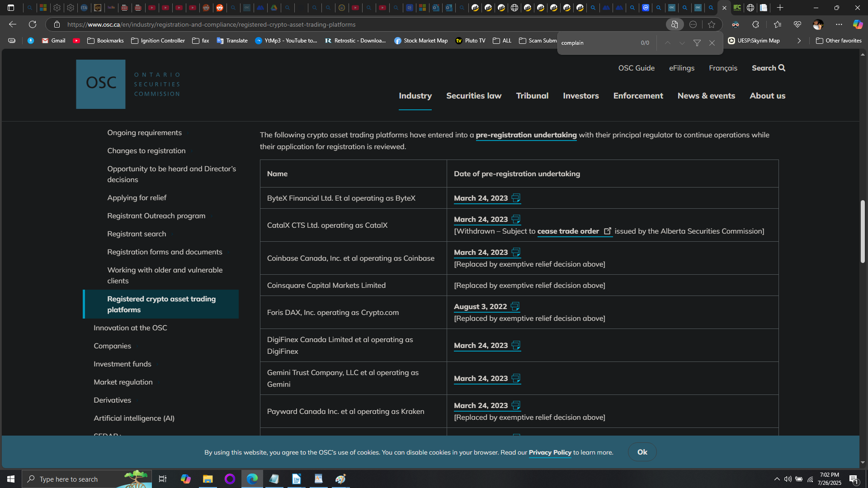Jump to the next find result
This screenshot has height=488, width=868.
(682, 43)
